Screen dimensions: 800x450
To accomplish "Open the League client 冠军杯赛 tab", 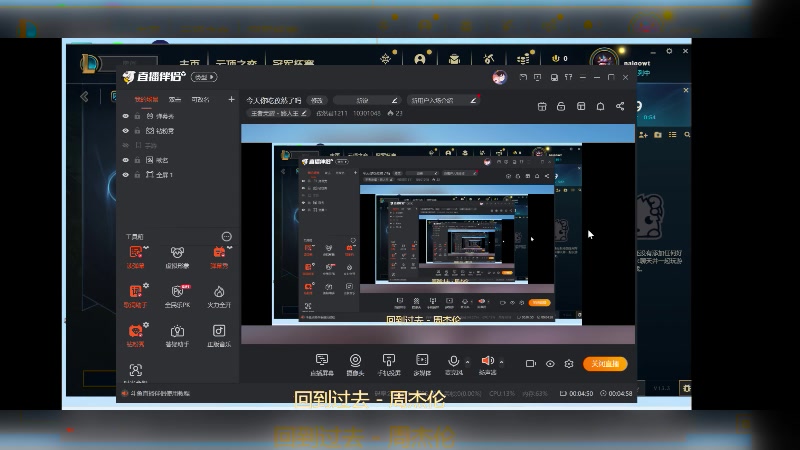I will 293,63.
